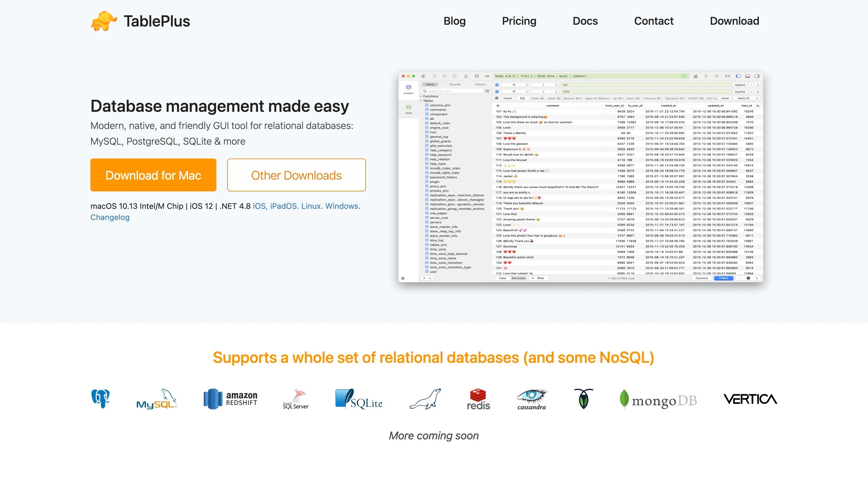
Task: Click the gear icon between pagination arrows
Action: coord(748,278)
